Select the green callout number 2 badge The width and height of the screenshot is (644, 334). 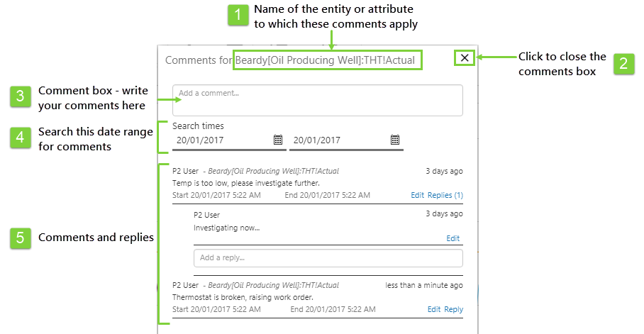[x=623, y=64]
